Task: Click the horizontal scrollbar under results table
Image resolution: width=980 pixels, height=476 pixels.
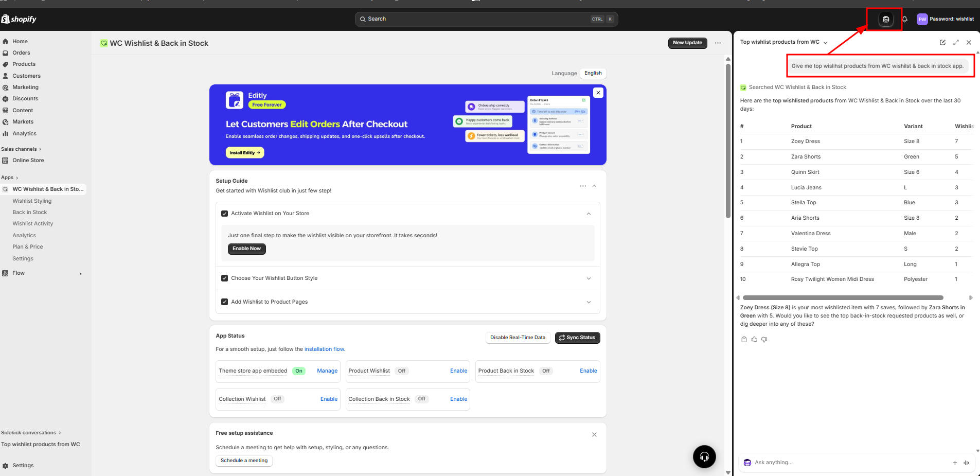Action: pos(843,298)
